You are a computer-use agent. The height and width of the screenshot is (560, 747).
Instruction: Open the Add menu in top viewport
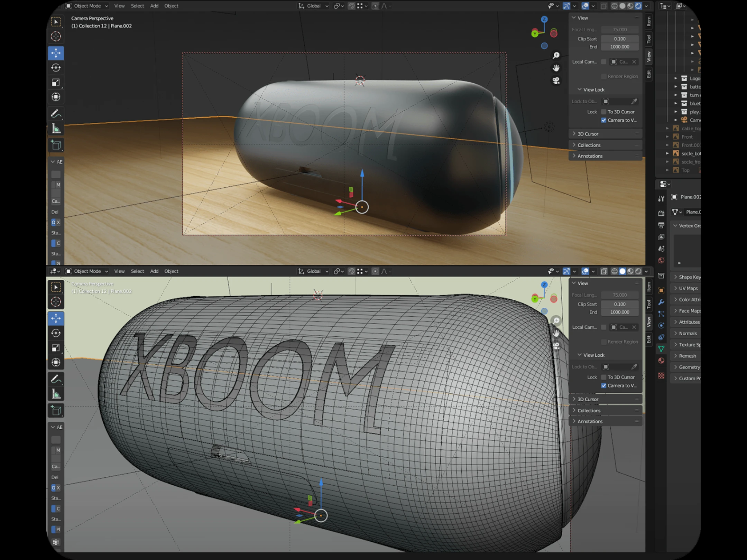[x=154, y=6]
